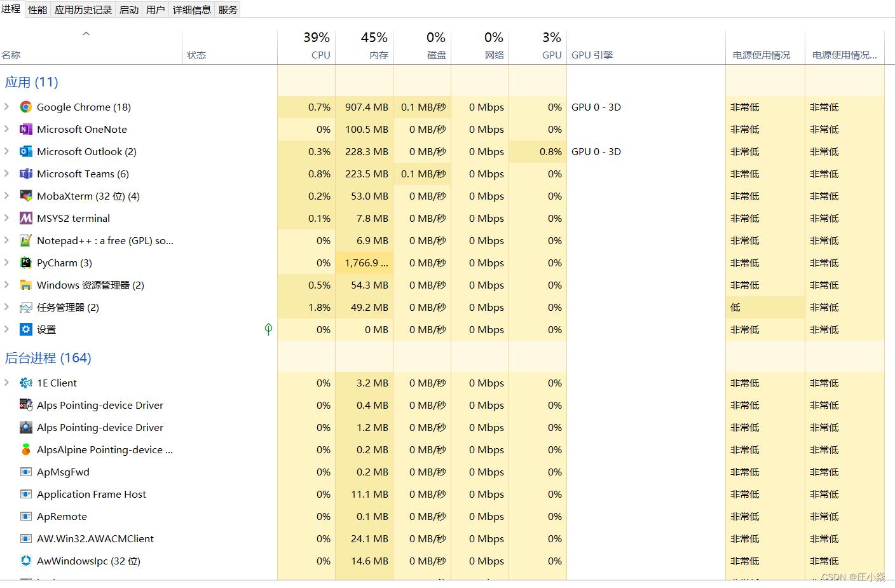This screenshot has height=588, width=895.
Task: Expand the 任务管理器 (2) group
Action: coord(6,307)
